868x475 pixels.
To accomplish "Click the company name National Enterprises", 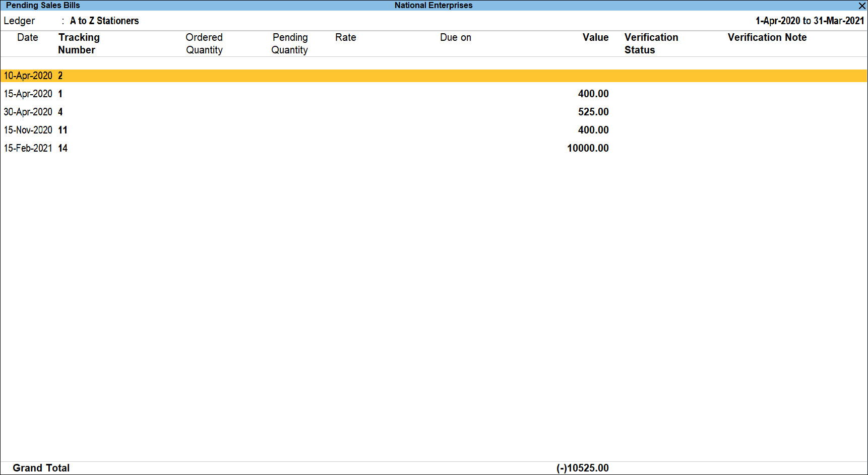I will click(x=432, y=6).
